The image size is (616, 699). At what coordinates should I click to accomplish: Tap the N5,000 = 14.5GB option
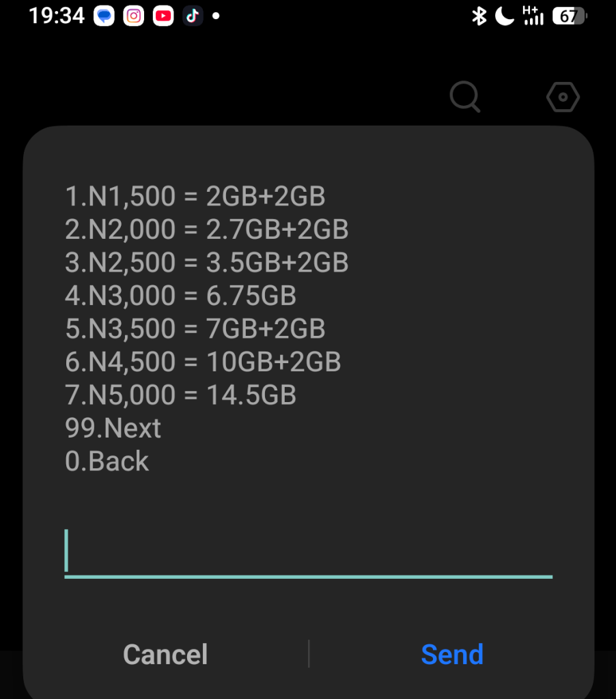[180, 395]
